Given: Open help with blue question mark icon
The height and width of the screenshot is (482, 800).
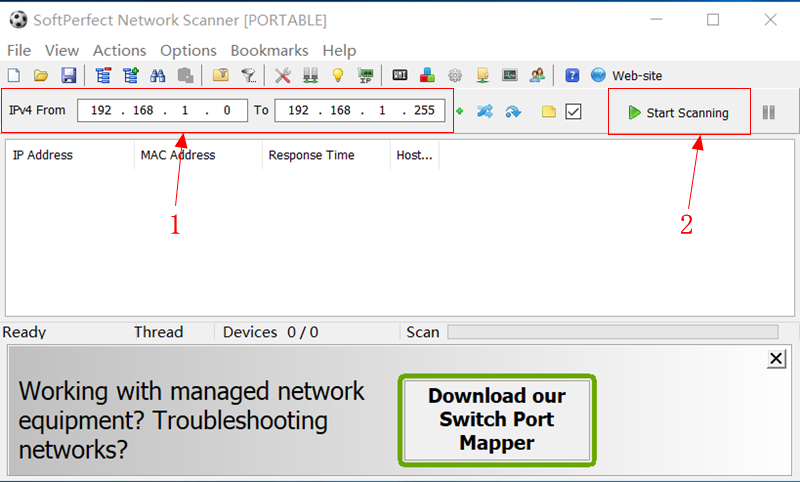Looking at the screenshot, I should [x=572, y=75].
